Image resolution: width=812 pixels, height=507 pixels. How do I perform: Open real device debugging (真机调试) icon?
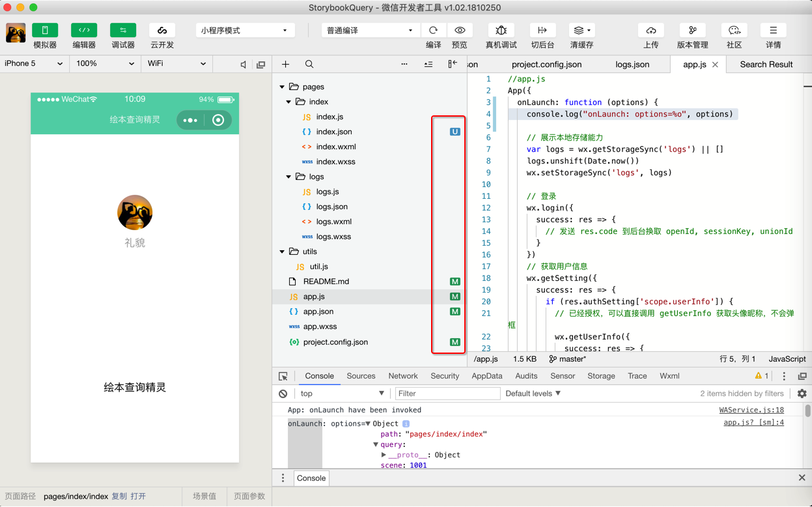[x=501, y=30]
